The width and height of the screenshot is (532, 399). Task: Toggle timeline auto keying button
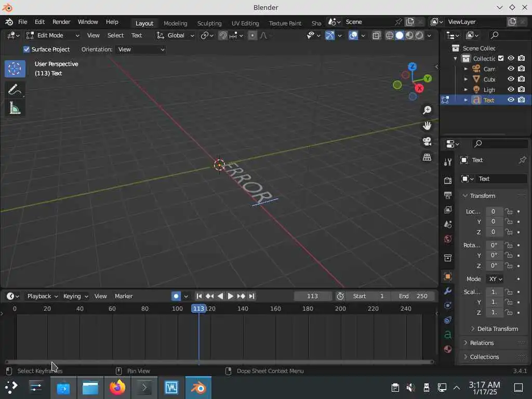176,296
